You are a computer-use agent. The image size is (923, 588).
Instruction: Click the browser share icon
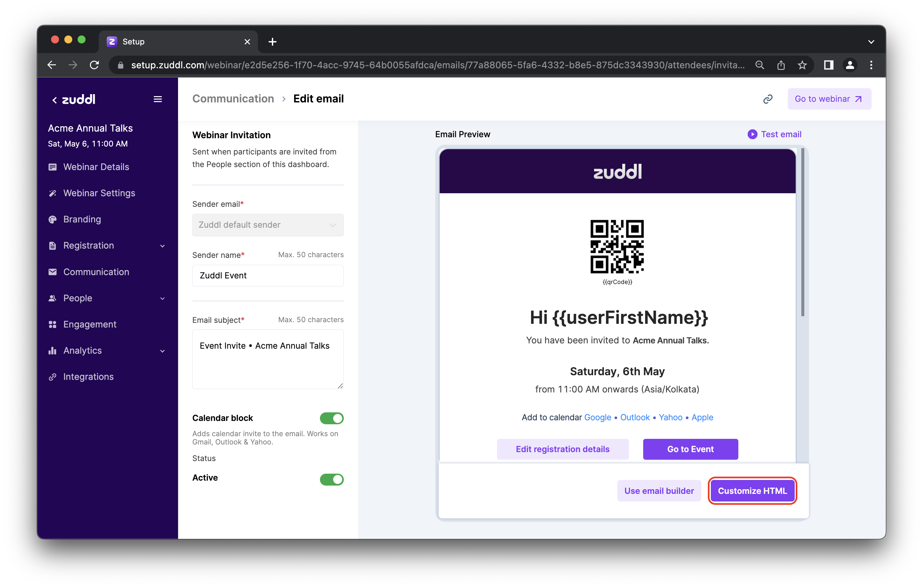click(781, 65)
